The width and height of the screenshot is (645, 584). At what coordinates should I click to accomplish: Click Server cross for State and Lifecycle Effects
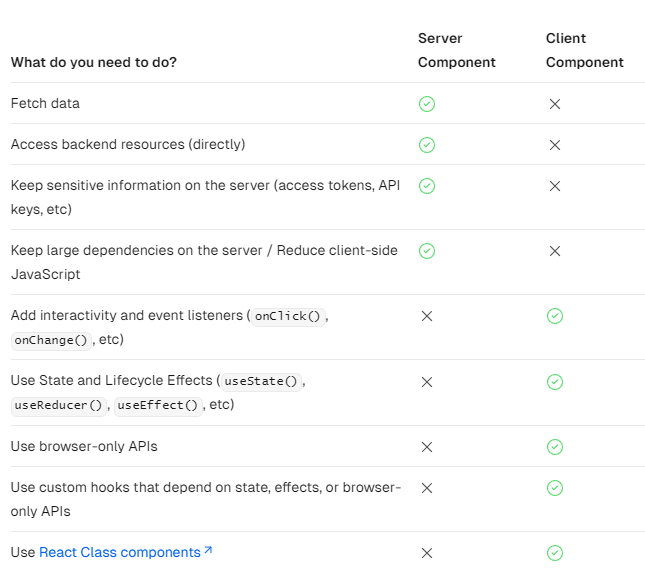pyautogui.click(x=427, y=382)
